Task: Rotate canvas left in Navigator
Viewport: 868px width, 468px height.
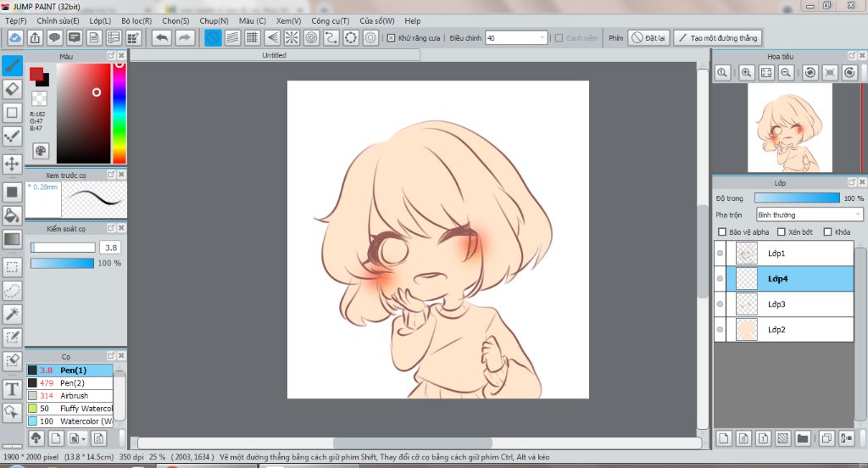Action: (x=810, y=73)
